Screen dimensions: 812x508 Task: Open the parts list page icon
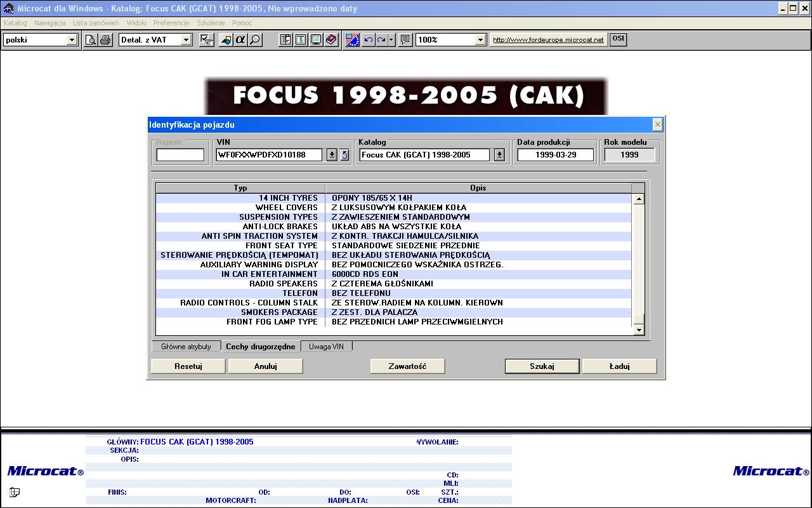point(286,39)
